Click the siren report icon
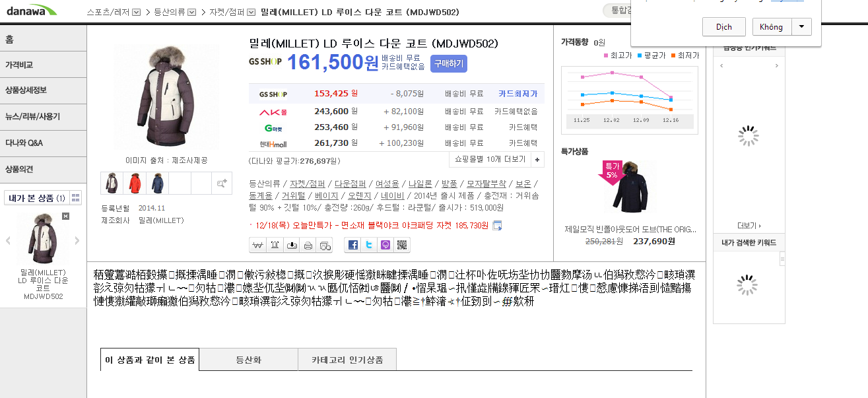This screenshot has width=868, height=398. [275, 245]
